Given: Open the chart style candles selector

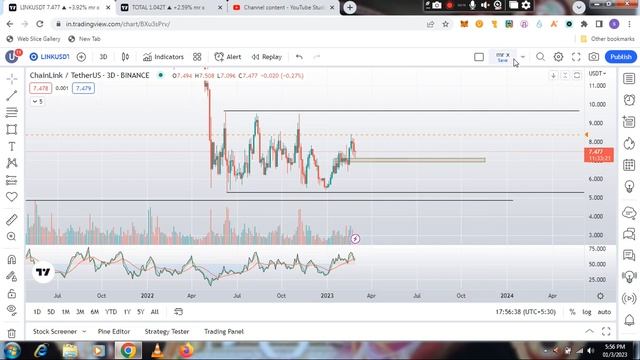Looking at the screenshot, I should 125,57.
